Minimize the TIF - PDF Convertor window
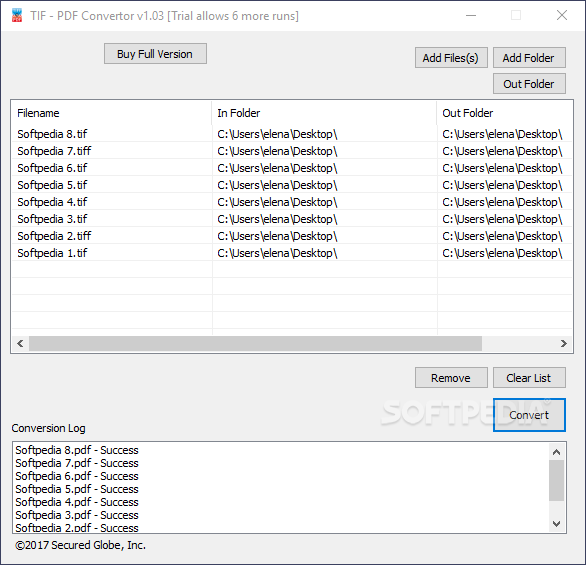Screen dimensions: 586x565 (x=471, y=15)
